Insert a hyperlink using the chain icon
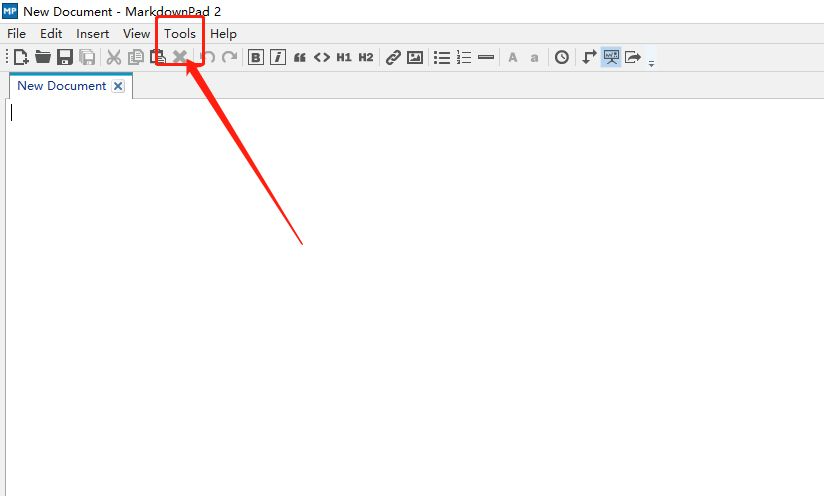The image size is (824, 496). [x=393, y=58]
